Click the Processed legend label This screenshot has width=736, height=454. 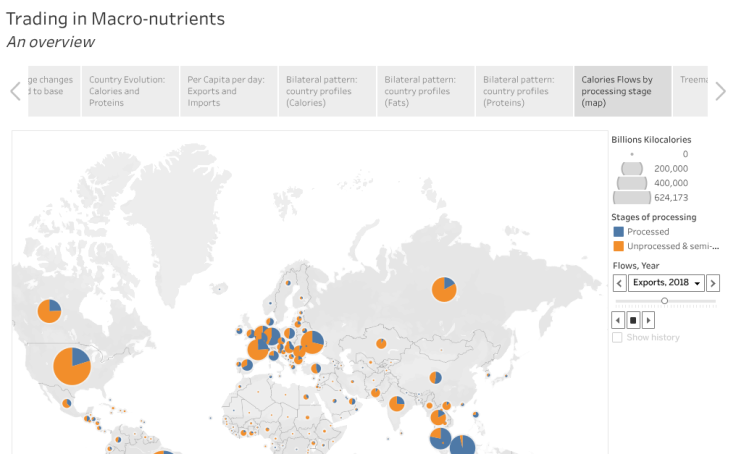coord(648,231)
